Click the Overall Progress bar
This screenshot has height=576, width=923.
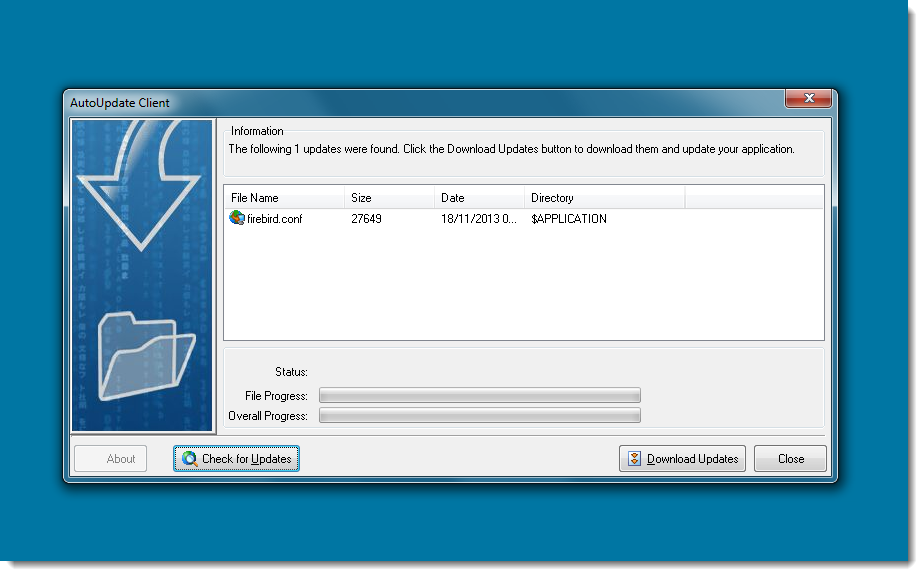pos(480,415)
